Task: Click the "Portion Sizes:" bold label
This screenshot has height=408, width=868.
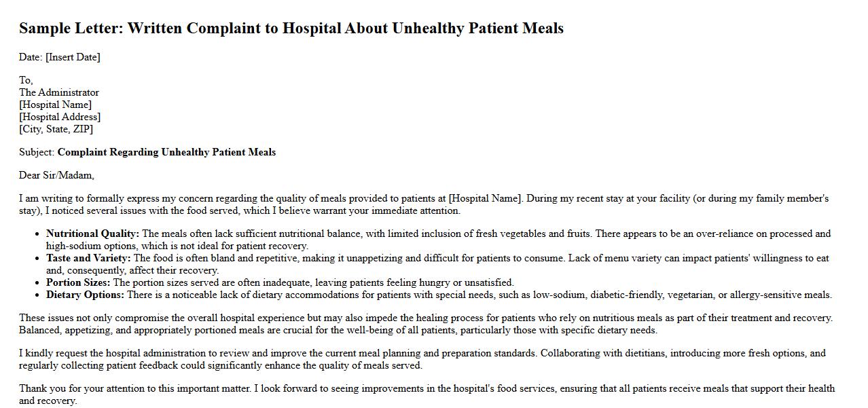Action: point(78,282)
